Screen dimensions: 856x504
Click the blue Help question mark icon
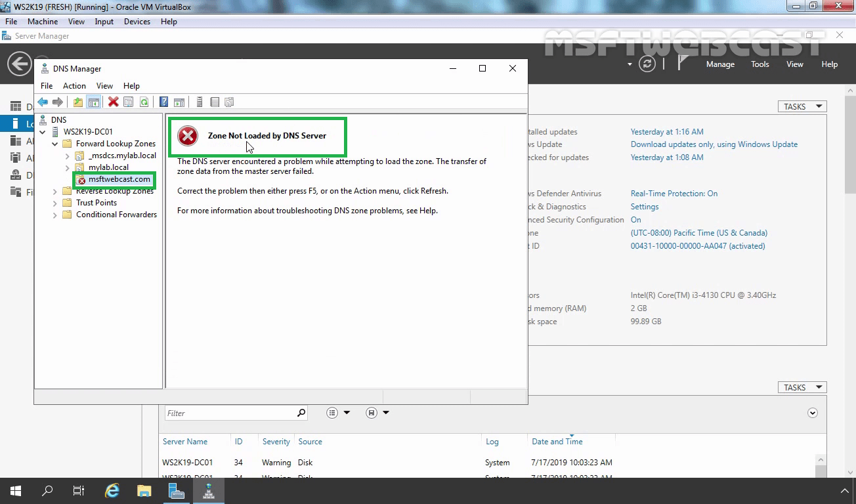pos(164,102)
